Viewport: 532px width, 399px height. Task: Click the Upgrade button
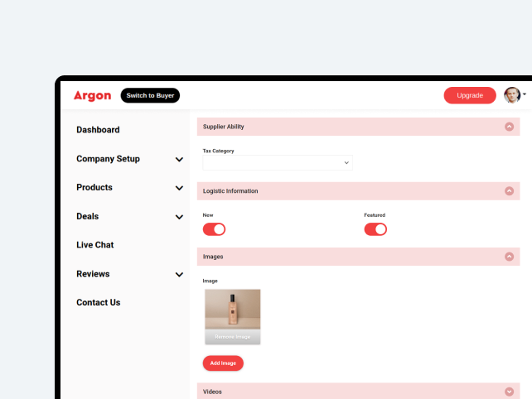pos(470,95)
